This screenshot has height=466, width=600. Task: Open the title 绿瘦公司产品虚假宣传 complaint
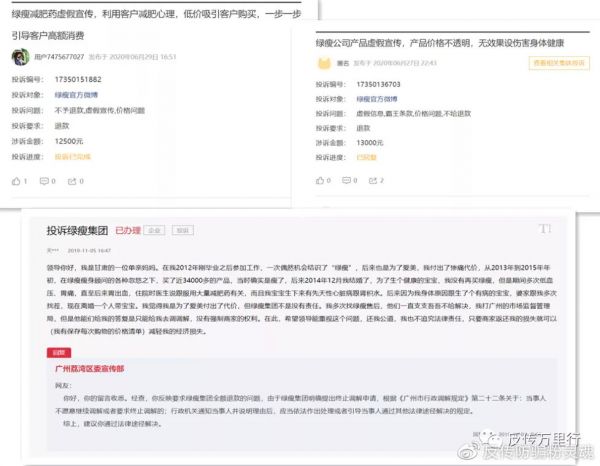coord(440,43)
